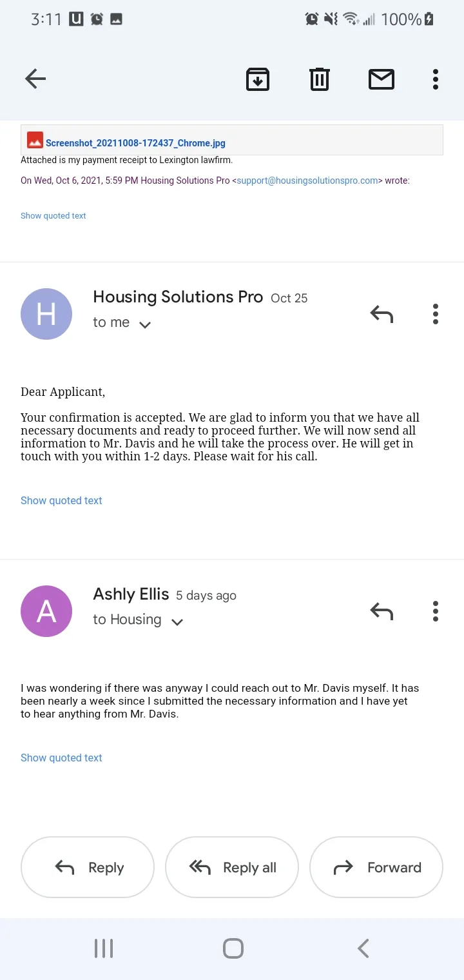Image resolution: width=464 pixels, height=980 pixels.
Task: Open more options for Ashly Ellis message
Action: pos(436,611)
